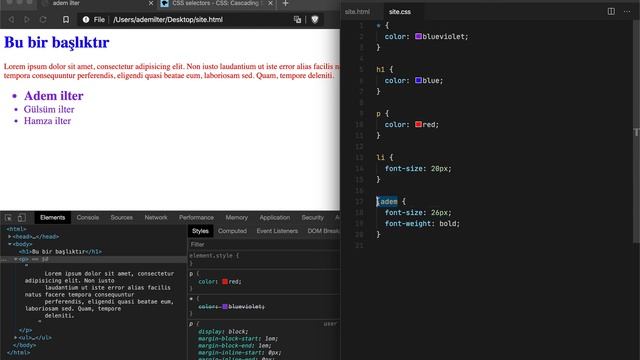Switch to the site.css editor tab
This screenshot has width=640, height=360.
400,12
